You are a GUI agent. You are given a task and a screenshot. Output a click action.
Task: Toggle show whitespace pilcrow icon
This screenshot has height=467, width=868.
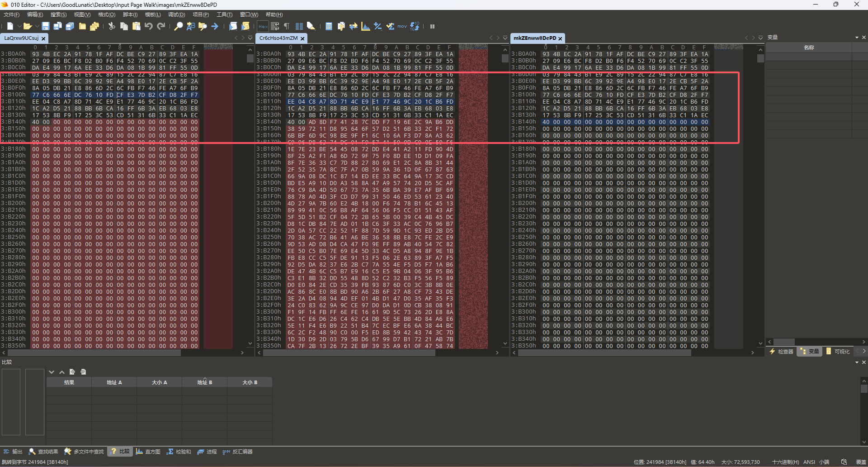[x=286, y=26]
